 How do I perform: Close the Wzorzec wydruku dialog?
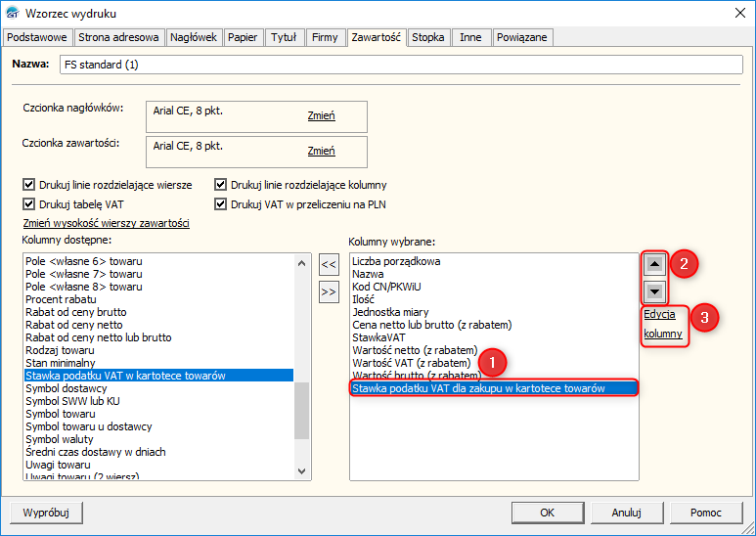click(740, 13)
